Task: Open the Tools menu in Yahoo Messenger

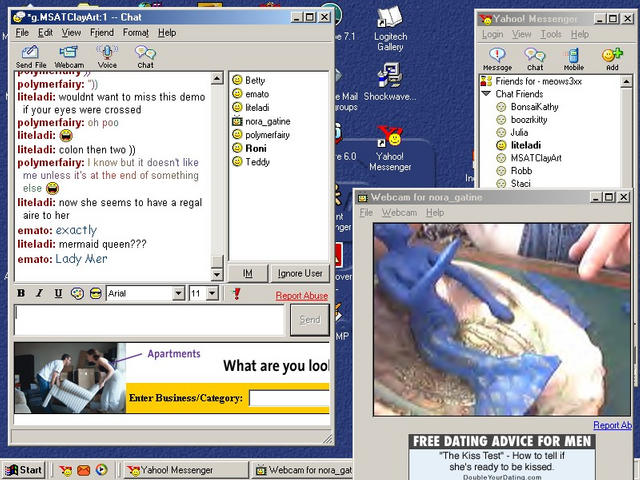Action: click(551, 34)
